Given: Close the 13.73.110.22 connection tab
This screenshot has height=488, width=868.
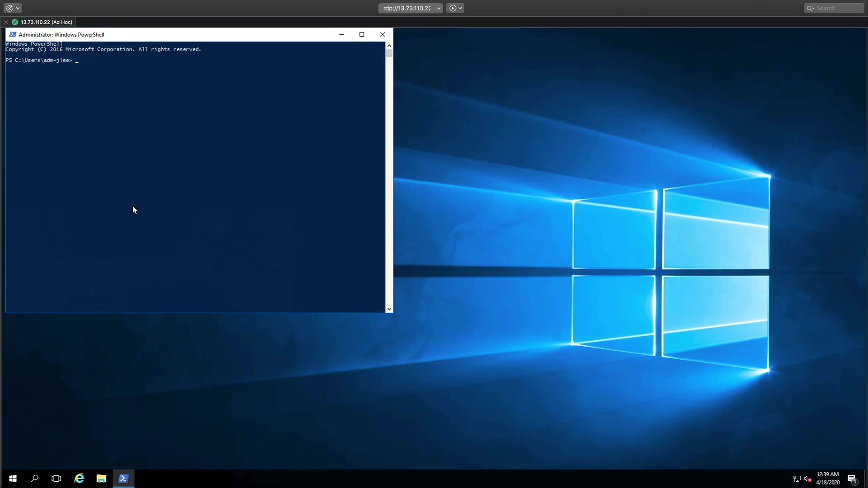Looking at the screenshot, I should pos(6,22).
